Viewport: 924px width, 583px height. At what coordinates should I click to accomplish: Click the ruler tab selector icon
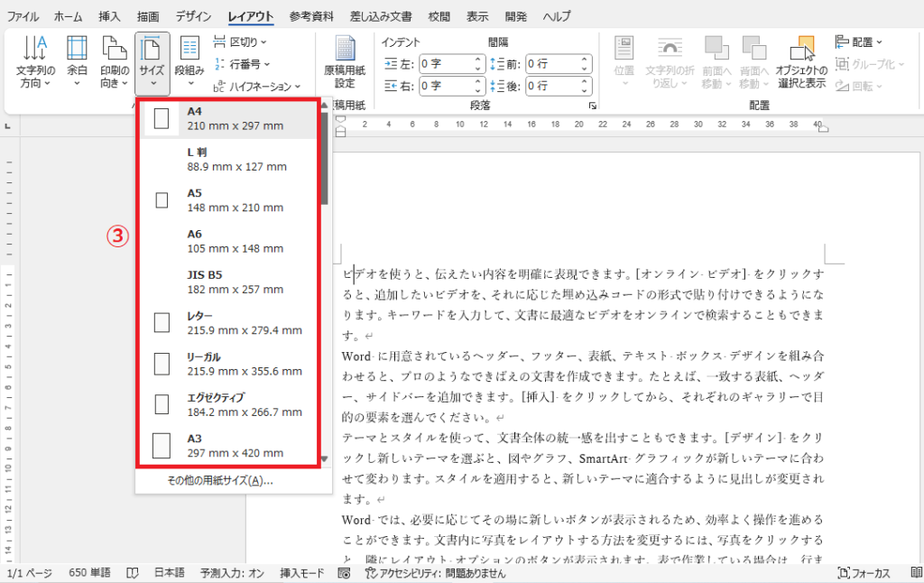pyautogui.click(x=8, y=126)
